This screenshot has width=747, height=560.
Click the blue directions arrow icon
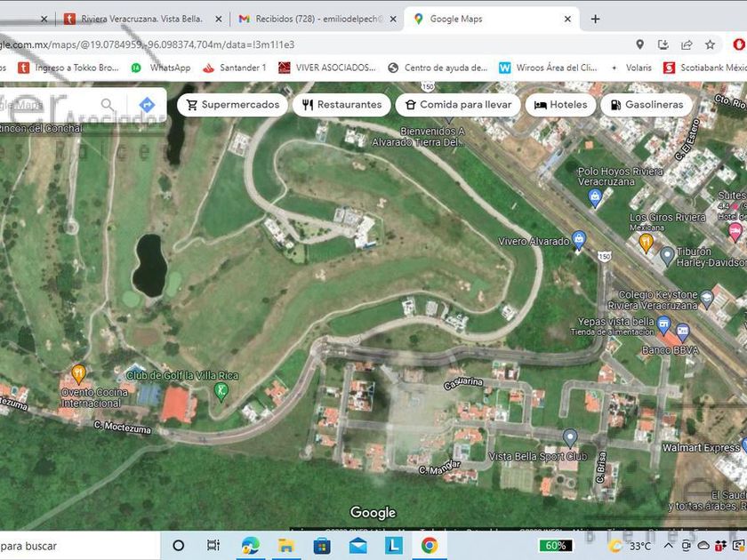[x=147, y=105]
